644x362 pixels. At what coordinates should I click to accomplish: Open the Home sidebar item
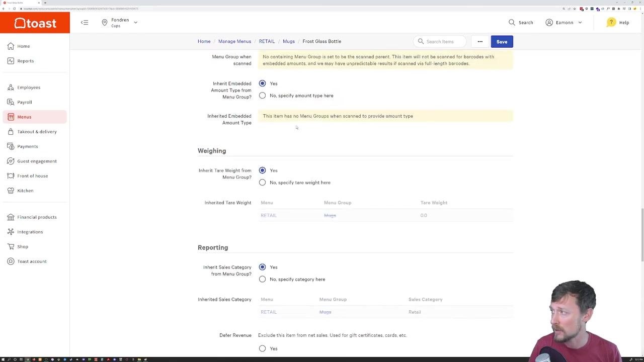point(35,46)
